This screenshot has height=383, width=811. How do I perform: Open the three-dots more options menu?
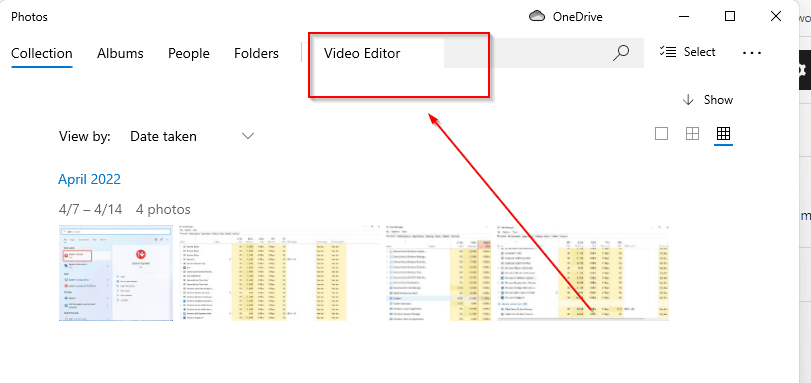pyautogui.click(x=752, y=53)
